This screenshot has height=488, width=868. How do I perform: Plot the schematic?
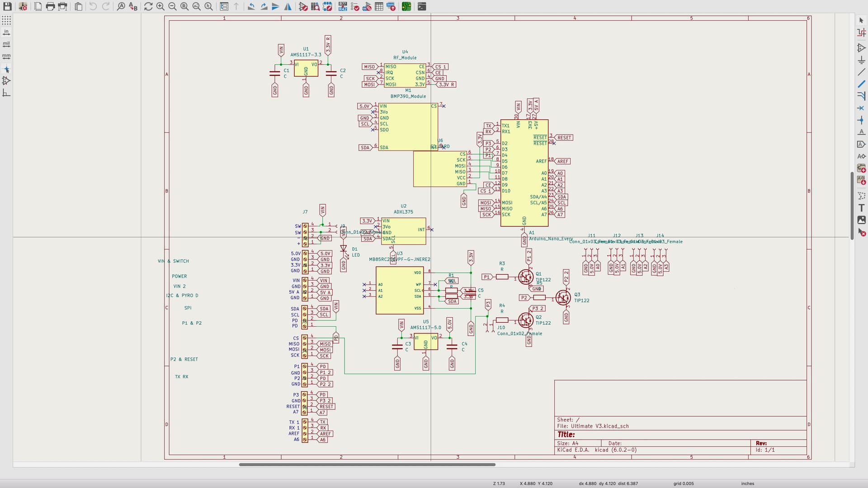(x=63, y=7)
